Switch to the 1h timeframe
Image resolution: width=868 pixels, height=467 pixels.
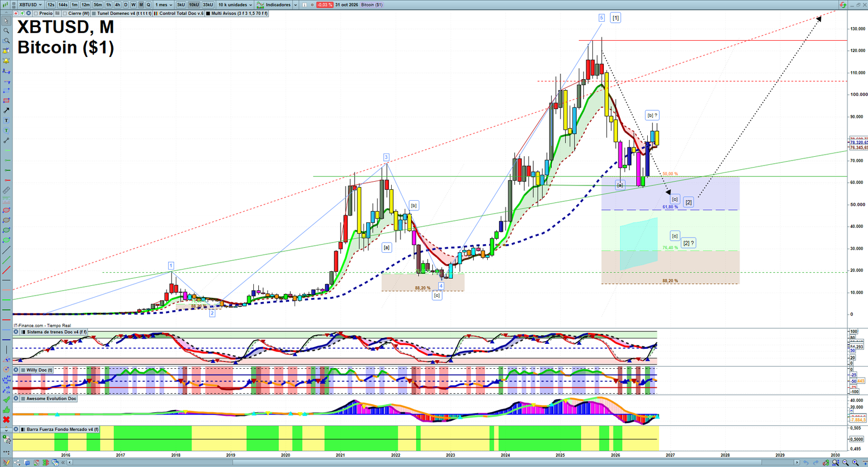point(108,5)
